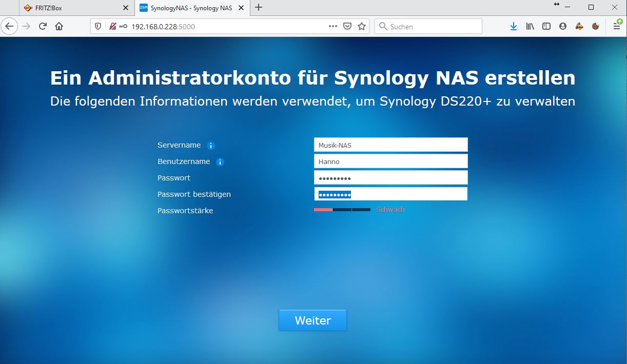The width and height of the screenshot is (627, 364).
Task: Open the Library menu
Action: [530, 26]
